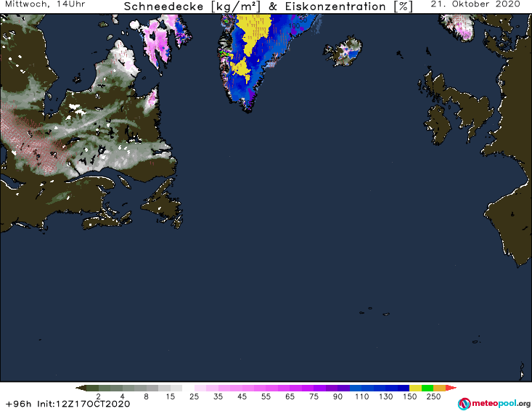Click the 'Mittwoch, 14Uhr' time label
532x411 pixels.
(45, 4)
